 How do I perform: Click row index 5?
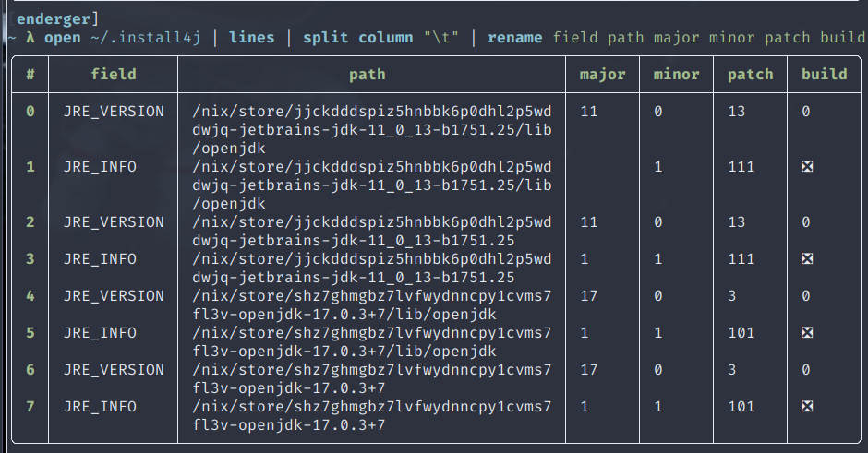[x=30, y=332]
